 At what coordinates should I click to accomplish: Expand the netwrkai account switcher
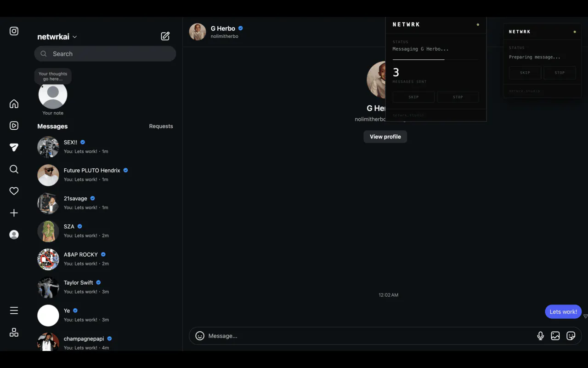(x=57, y=37)
